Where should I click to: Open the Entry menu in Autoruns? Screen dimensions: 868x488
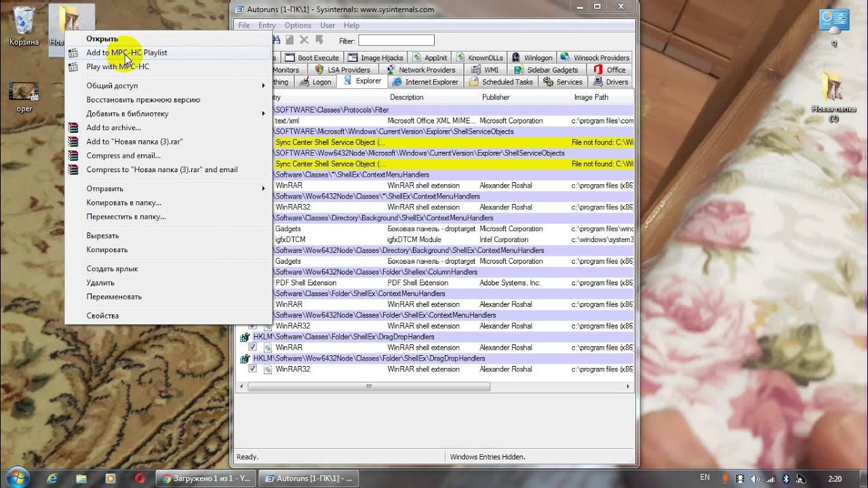point(267,26)
